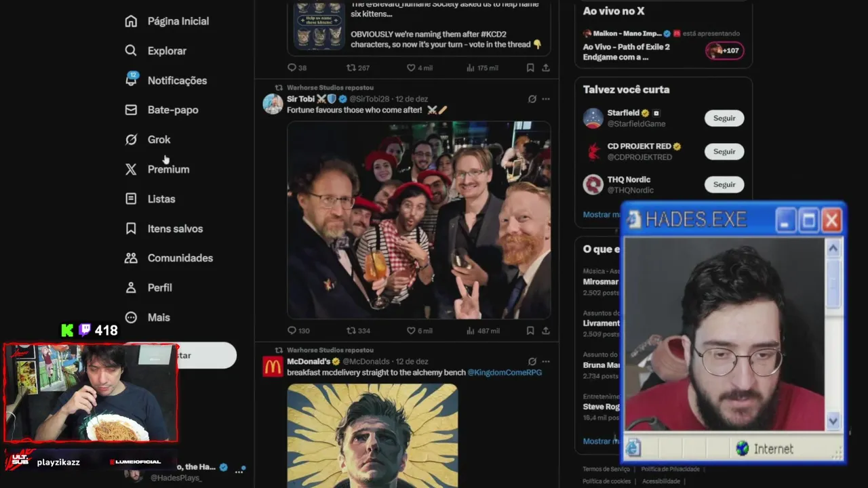The image size is (868, 488).
Task: Open Starfield profile name
Action: pyautogui.click(x=623, y=113)
